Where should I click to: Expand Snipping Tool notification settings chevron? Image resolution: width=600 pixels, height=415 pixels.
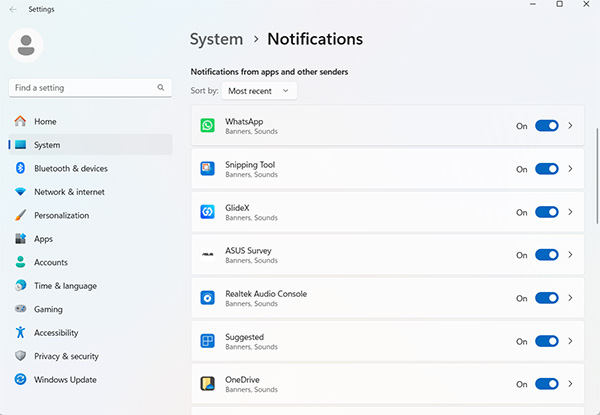click(x=570, y=169)
